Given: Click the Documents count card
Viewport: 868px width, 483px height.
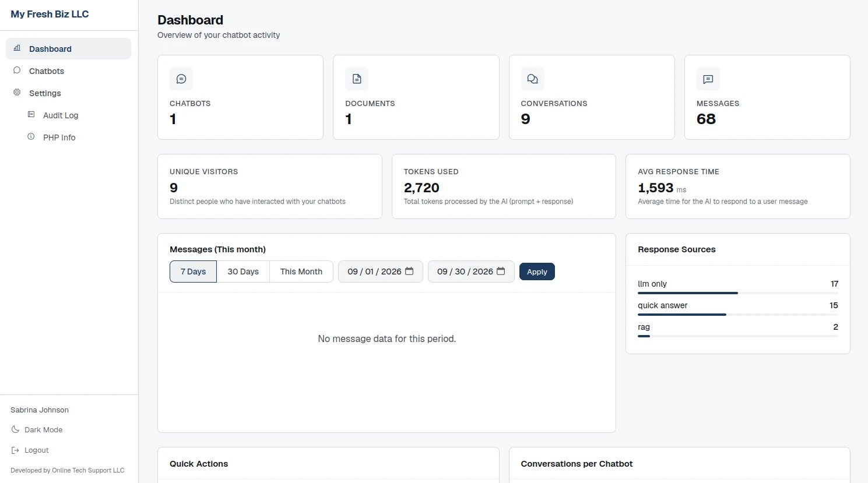Looking at the screenshot, I should tap(416, 97).
